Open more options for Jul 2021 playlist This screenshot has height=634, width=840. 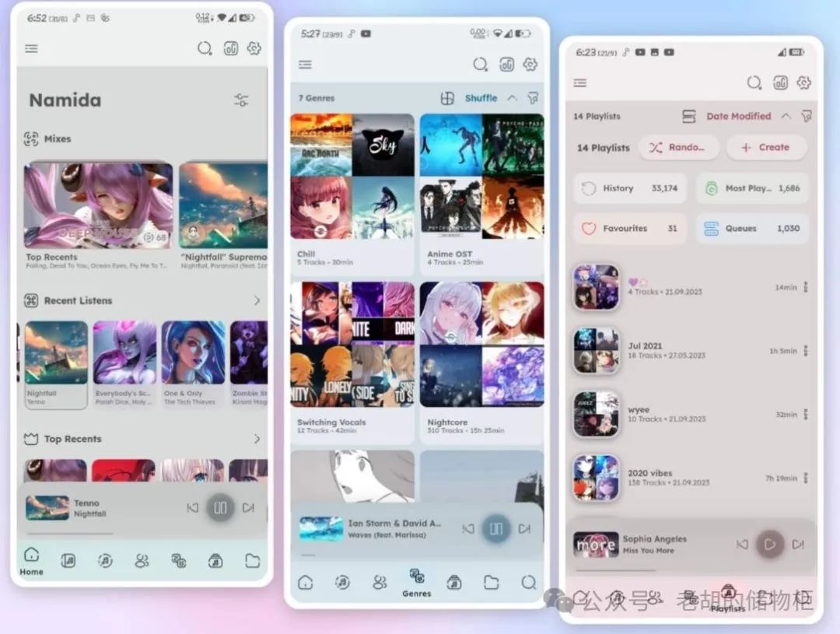coord(806,351)
